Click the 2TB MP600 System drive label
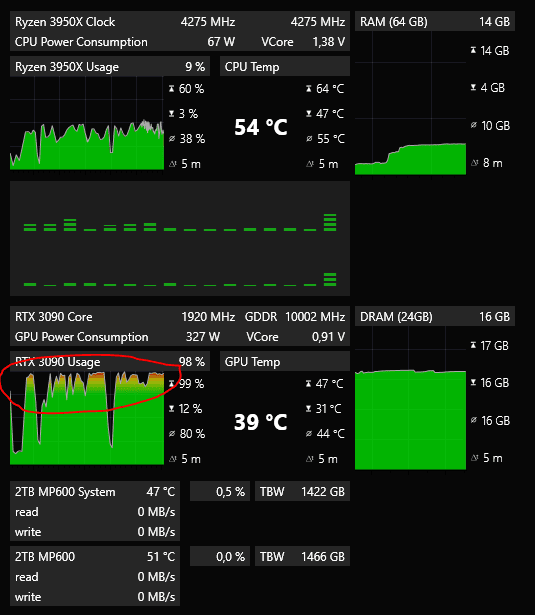This screenshot has width=535, height=615. (65, 492)
